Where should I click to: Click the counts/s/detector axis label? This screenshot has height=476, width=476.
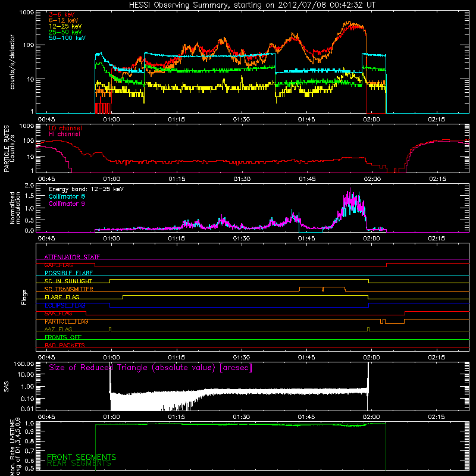pos(12,62)
